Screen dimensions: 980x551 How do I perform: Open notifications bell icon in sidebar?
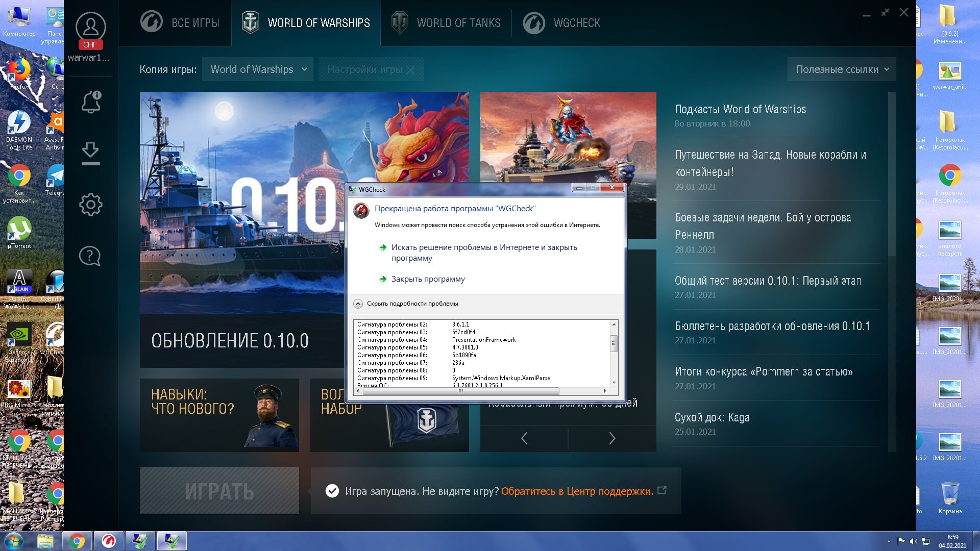(x=91, y=102)
